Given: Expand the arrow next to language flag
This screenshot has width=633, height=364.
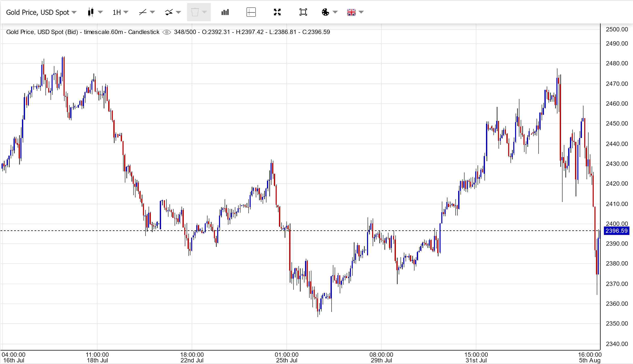Looking at the screenshot, I should 361,12.
